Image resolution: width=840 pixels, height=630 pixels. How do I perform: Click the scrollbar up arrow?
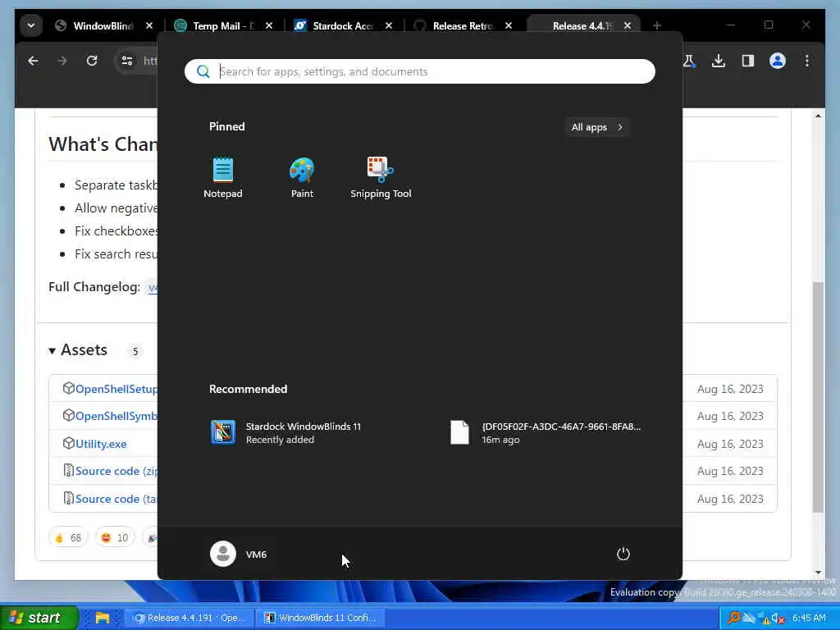[818, 116]
